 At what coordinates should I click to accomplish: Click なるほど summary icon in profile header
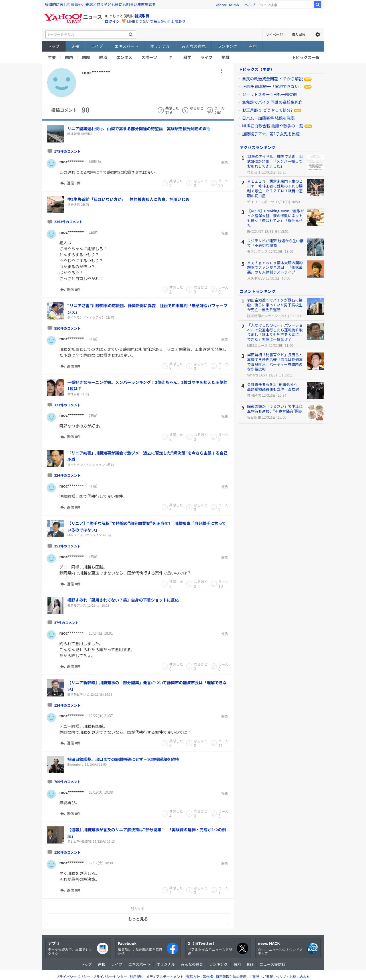[x=185, y=110]
